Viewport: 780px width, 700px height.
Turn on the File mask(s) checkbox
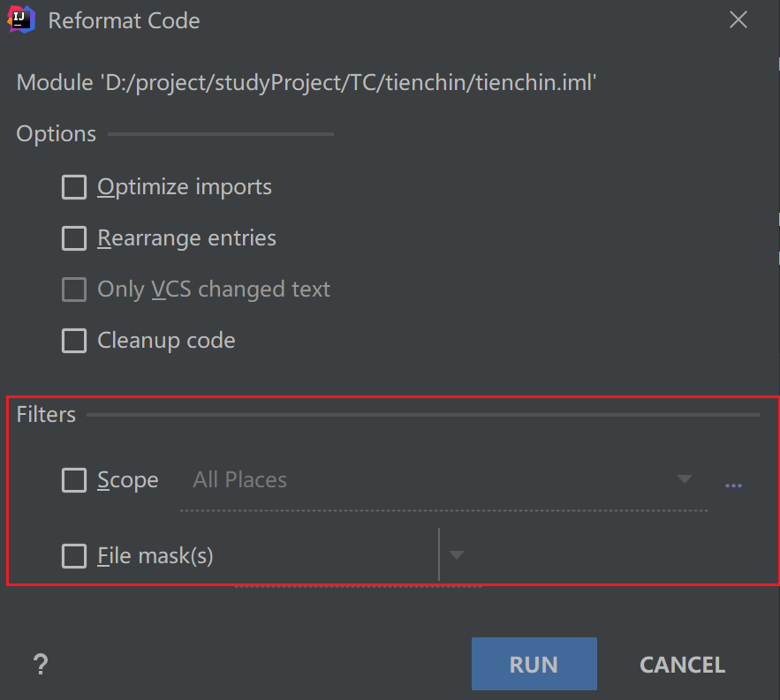[x=74, y=556]
